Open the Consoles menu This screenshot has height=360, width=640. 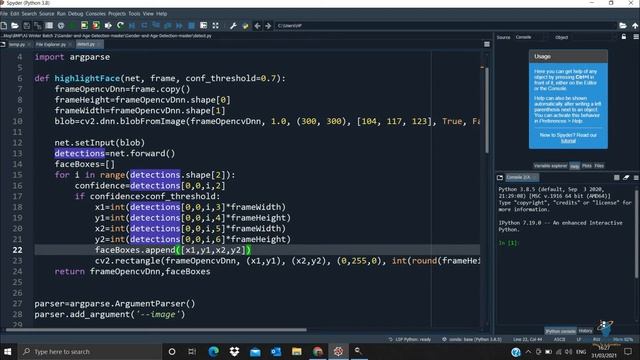click(96, 13)
